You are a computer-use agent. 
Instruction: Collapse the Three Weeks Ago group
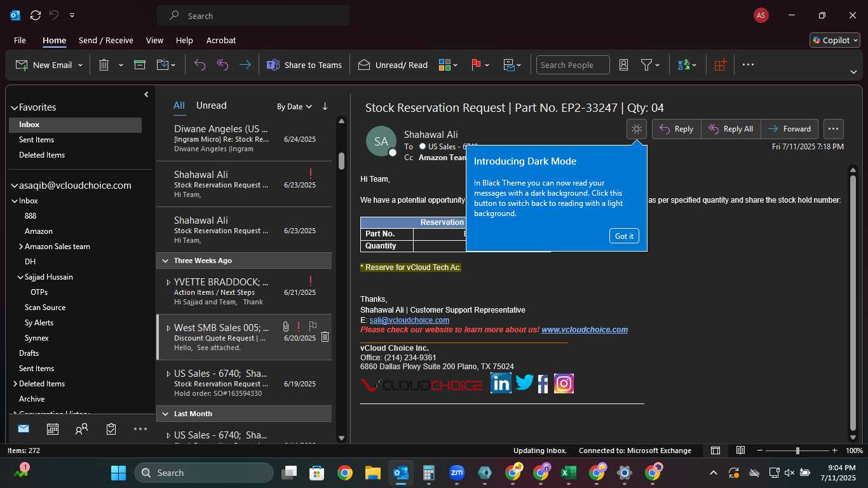tap(166, 261)
